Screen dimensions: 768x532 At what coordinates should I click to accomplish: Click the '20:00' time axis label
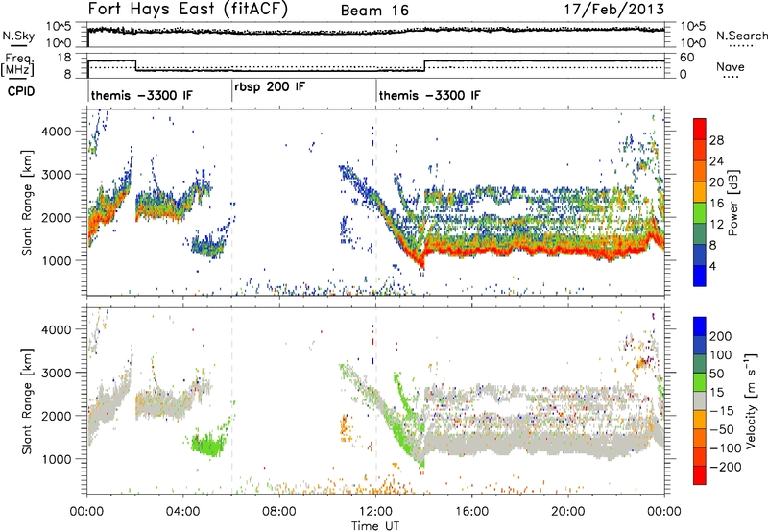click(568, 512)
